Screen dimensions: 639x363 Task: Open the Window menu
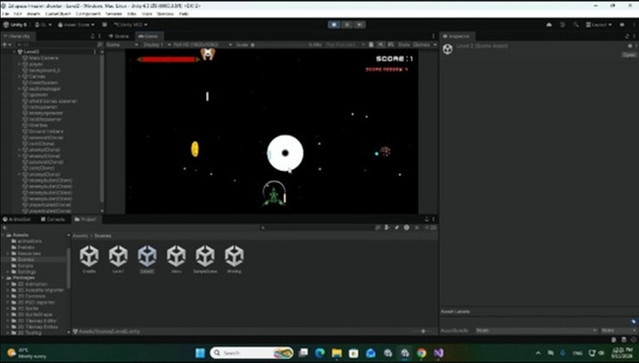point(165,13)
